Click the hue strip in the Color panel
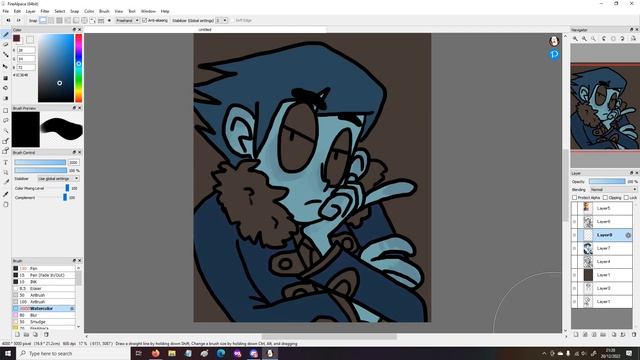This screenshot has height=360, width=640. pos(78,68)
